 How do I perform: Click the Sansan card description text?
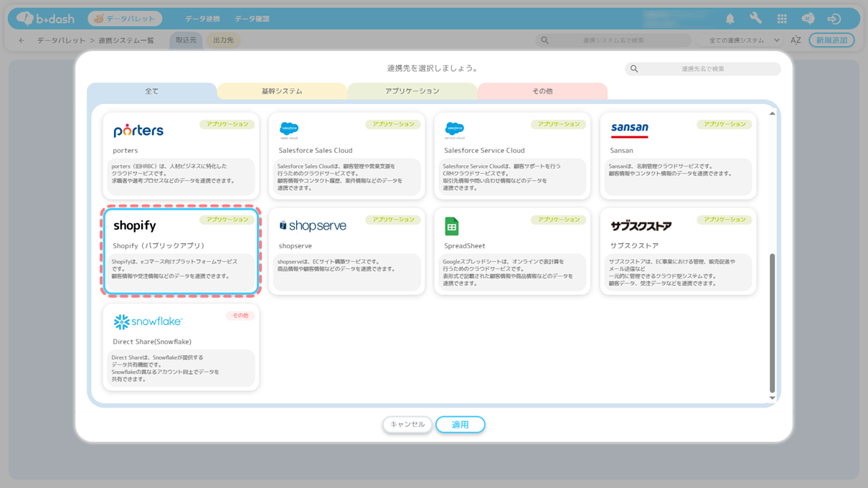(671, 170)
